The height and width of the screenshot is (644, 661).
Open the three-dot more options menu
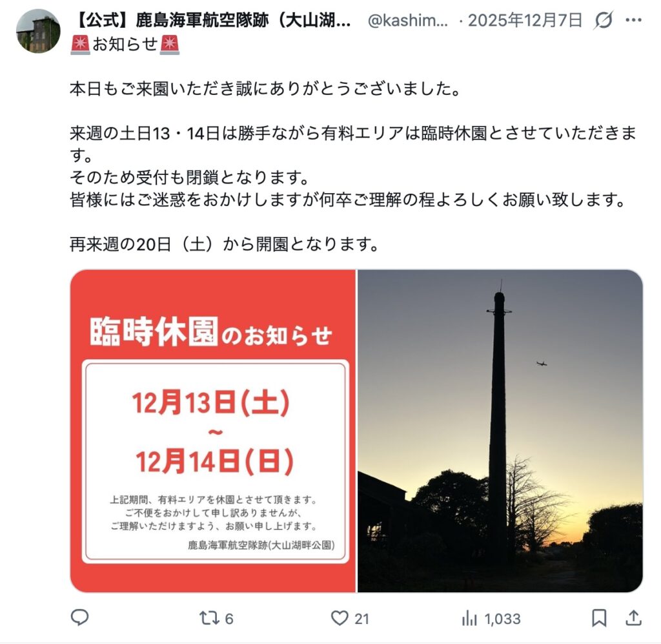click(634, 20)
